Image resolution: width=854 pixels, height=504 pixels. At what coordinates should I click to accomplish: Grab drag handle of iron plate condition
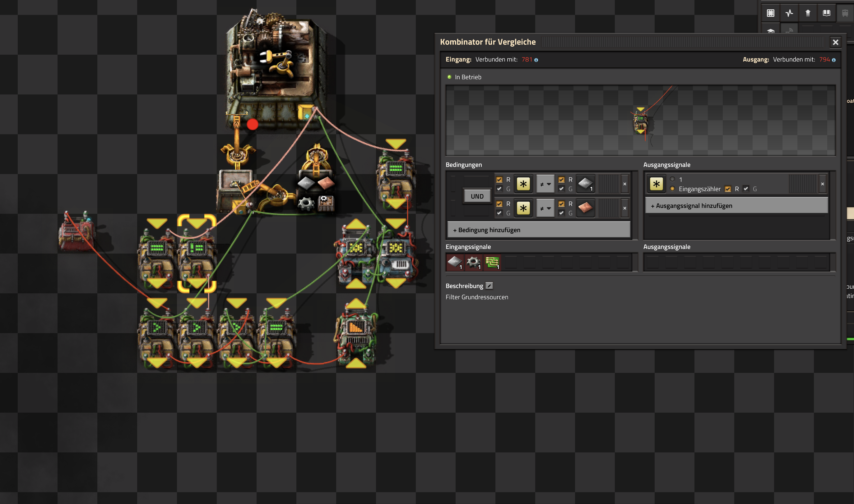coord(609,184)
